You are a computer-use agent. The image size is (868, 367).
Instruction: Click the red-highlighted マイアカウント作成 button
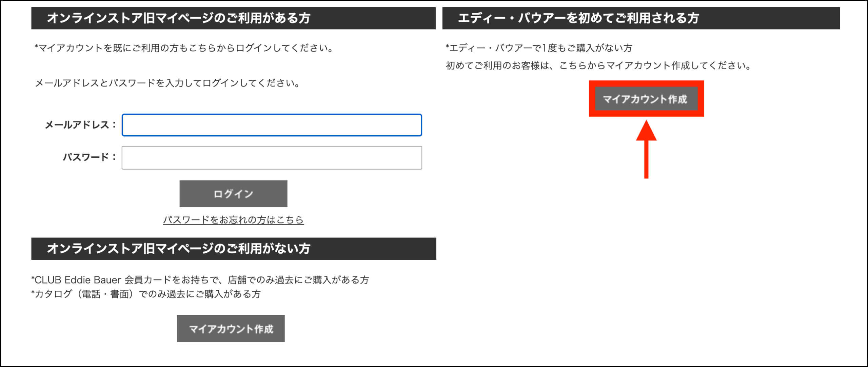point(646,99)
